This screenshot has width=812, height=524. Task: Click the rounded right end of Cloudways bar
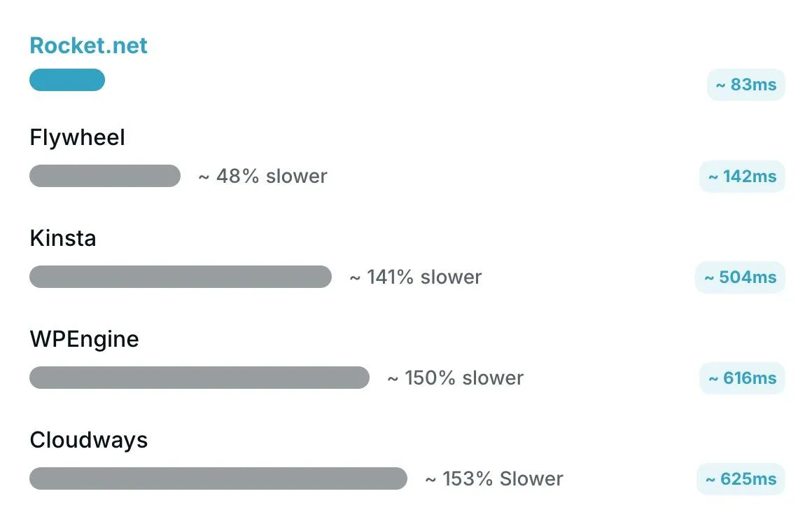pyautogui.click(x=398, y=478)
